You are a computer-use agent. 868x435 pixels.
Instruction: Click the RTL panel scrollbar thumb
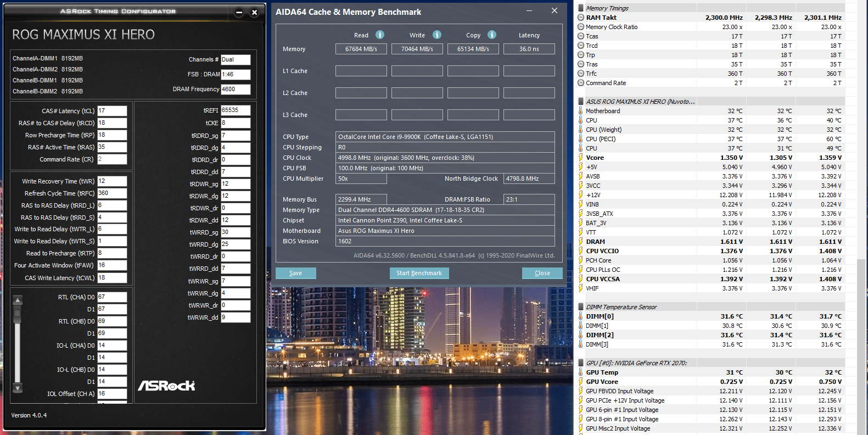click(x=18, y=314)
